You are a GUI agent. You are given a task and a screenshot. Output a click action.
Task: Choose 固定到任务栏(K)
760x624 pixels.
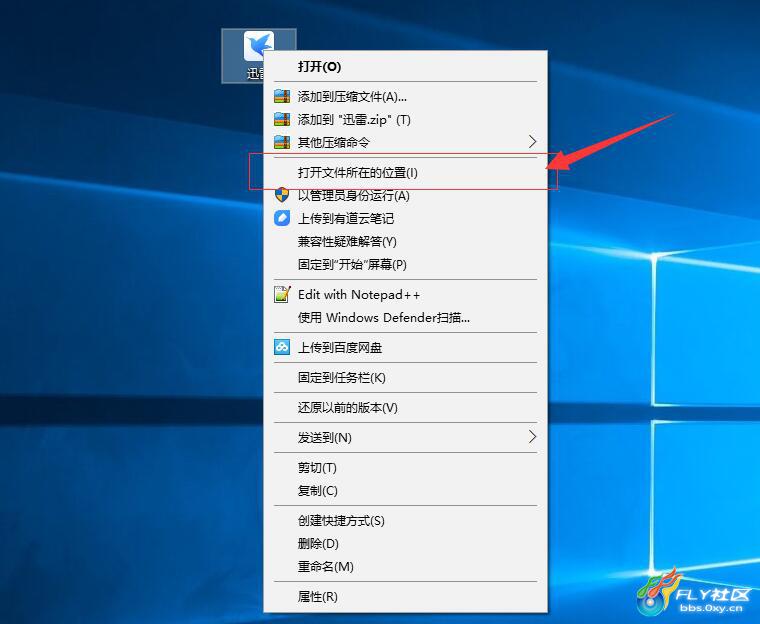(405, 377)
